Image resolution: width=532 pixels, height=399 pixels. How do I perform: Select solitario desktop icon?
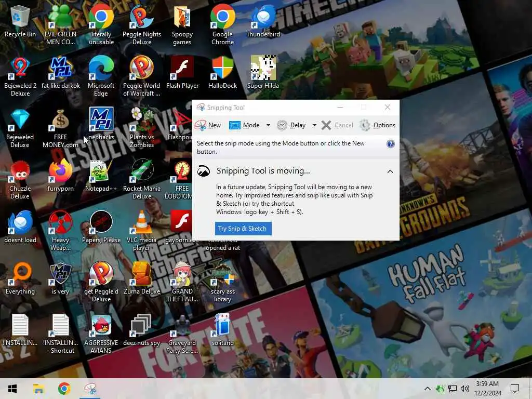coord(222,330)
